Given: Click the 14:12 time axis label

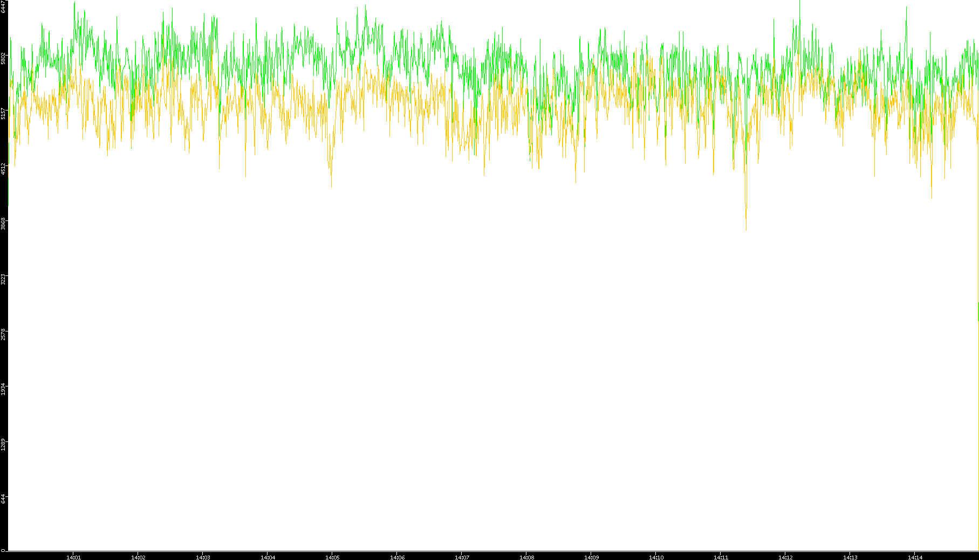Looking at the screenshot, I should point(785,557).
